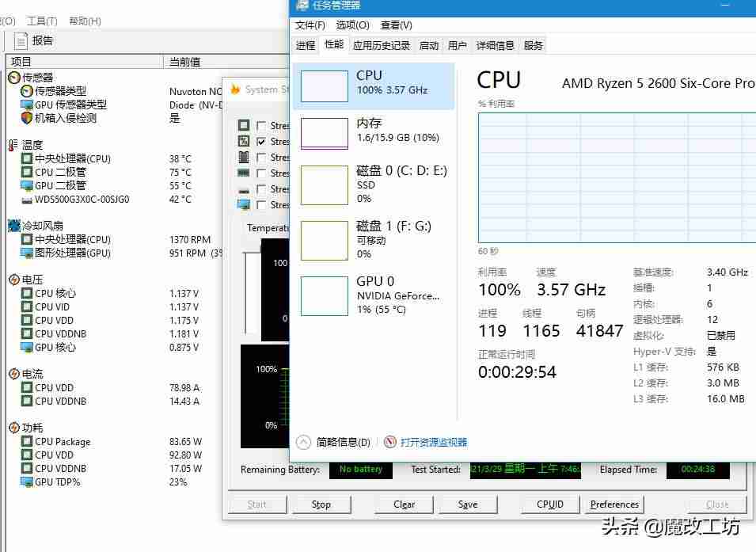Click the Stress cache icon
The width and height of the screenshot is (756, 552).
tap(244, 157)
